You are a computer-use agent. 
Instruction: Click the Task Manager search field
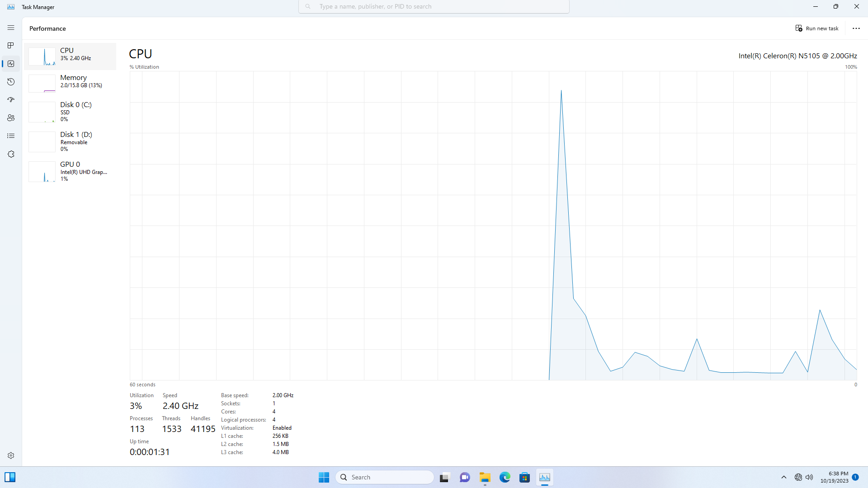point(434,7)
